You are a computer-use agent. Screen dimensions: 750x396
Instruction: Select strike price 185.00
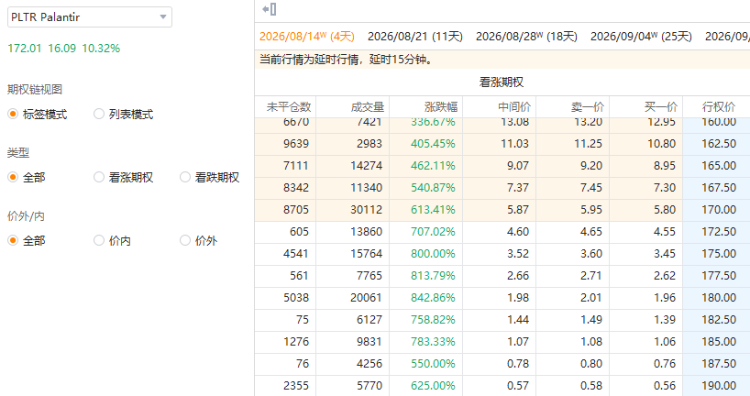pos(718,341)
